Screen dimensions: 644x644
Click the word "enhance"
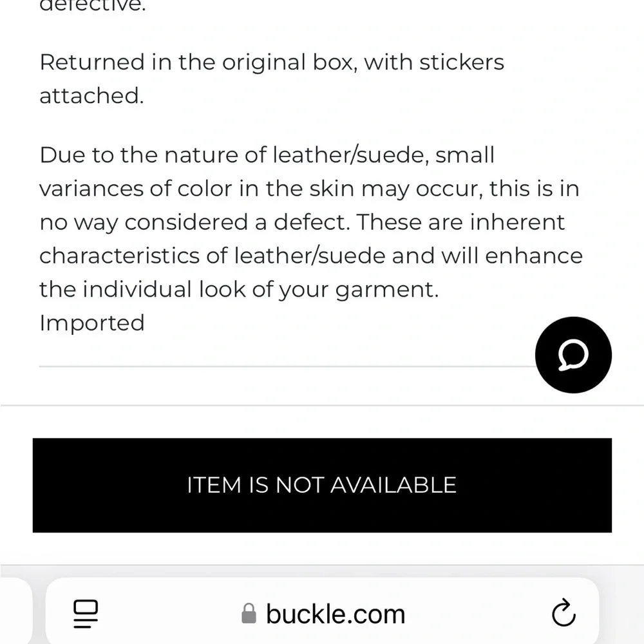(533, 256)
